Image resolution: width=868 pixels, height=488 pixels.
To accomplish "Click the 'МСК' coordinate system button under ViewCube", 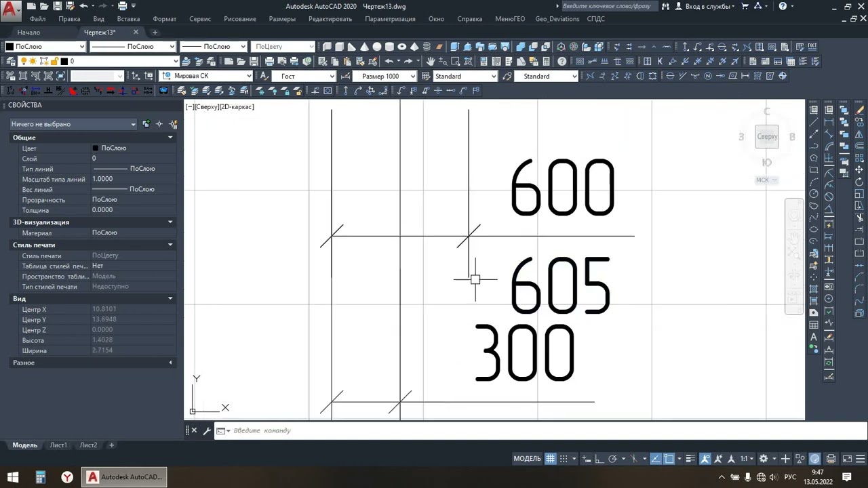I will point(766,180).
